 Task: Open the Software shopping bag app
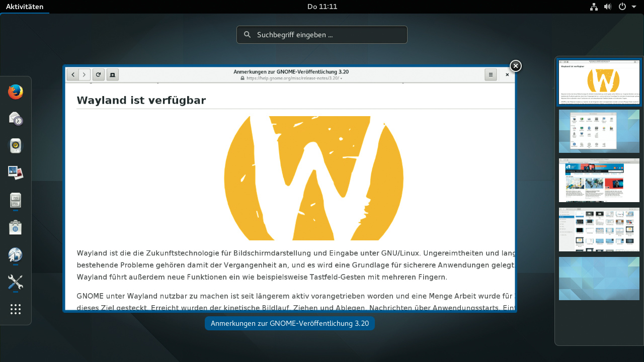(x=16, y=228)
